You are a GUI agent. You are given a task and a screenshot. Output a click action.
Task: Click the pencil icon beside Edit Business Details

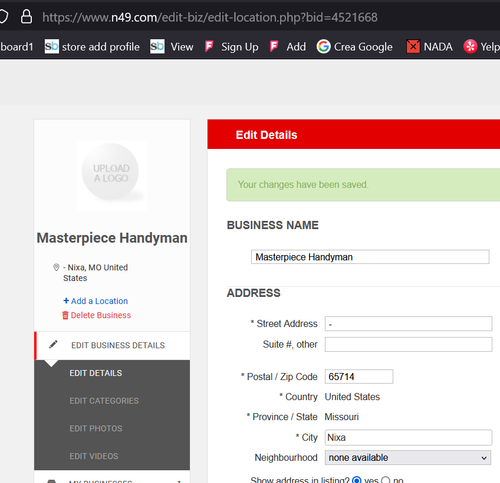pyautogui.click(x=53, y=344)
